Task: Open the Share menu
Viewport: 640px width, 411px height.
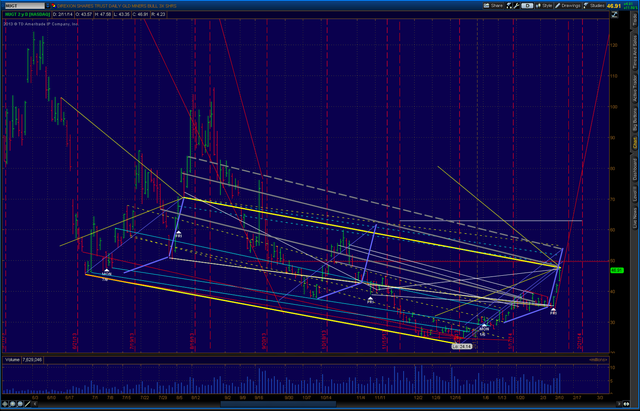Action: pos(493,6)
